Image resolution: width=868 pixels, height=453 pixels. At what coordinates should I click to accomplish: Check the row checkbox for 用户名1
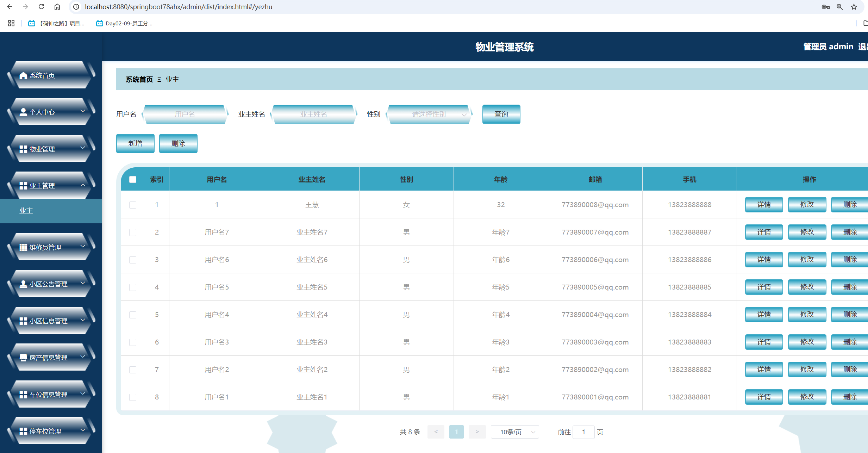pos(133,397)
